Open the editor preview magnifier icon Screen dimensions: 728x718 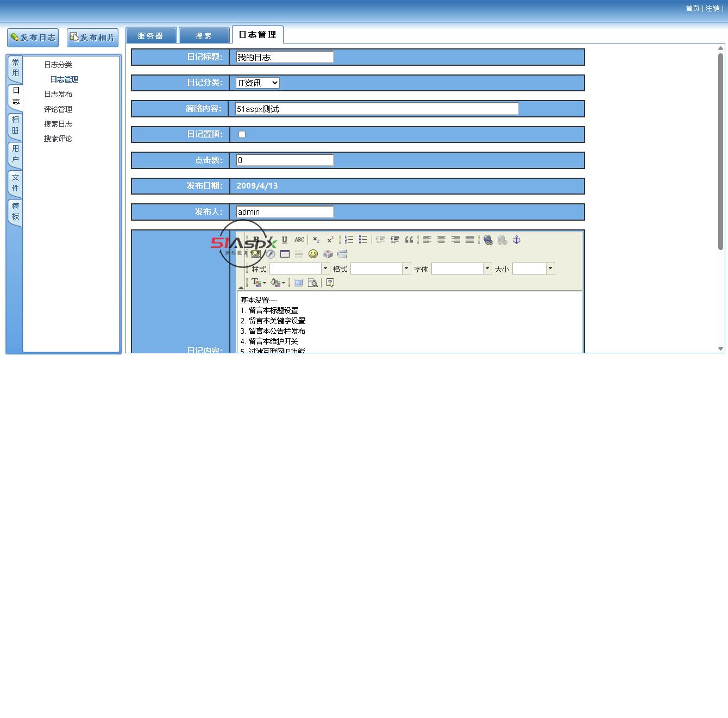click(x=312, y=283)
